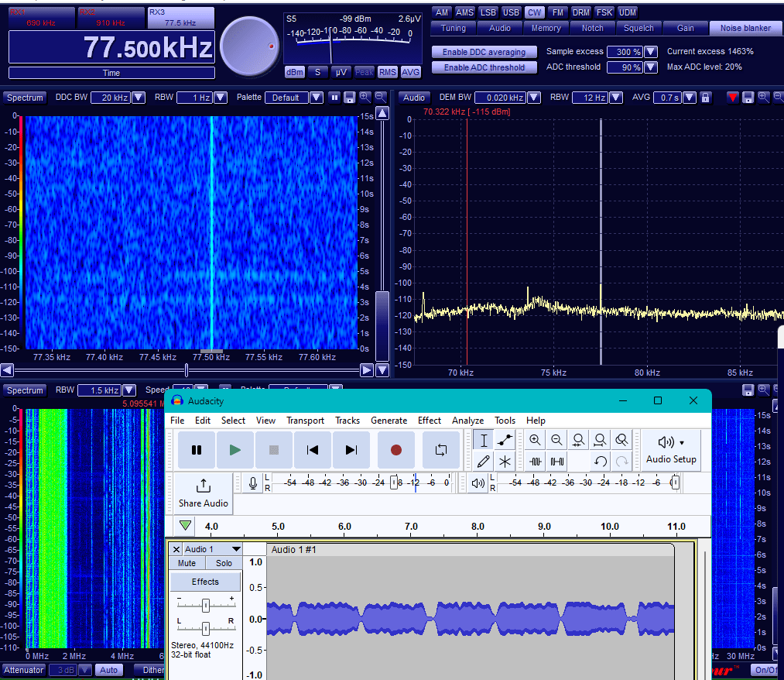Trim audio outside selection
784x680 pixels.
pyautogui.click(x=535, y=462)
